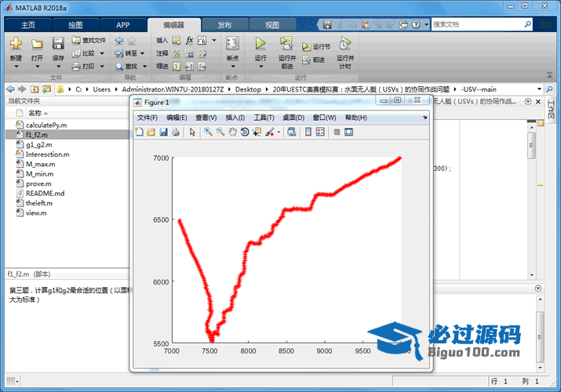Click the 保存 (Save) floppy icon in ribbon
Viewport: 561px width, 392px height.
[x=58, y=43]
